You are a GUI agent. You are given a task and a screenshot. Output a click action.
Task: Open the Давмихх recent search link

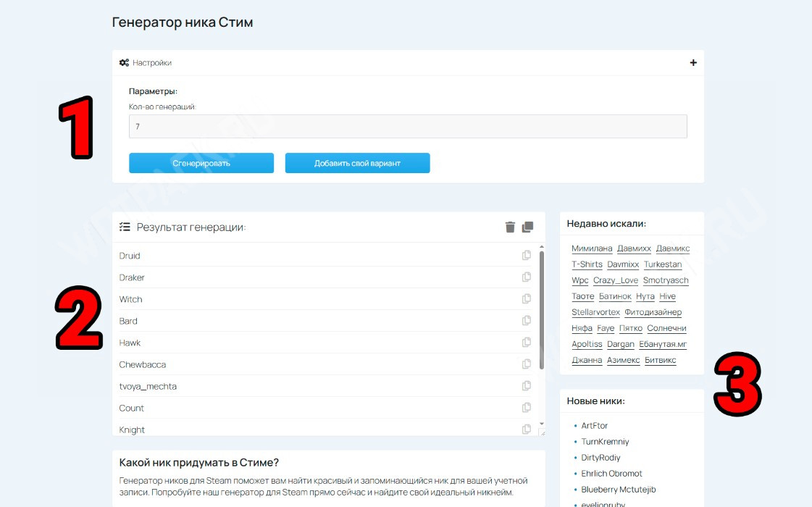[x=634, y=248]
